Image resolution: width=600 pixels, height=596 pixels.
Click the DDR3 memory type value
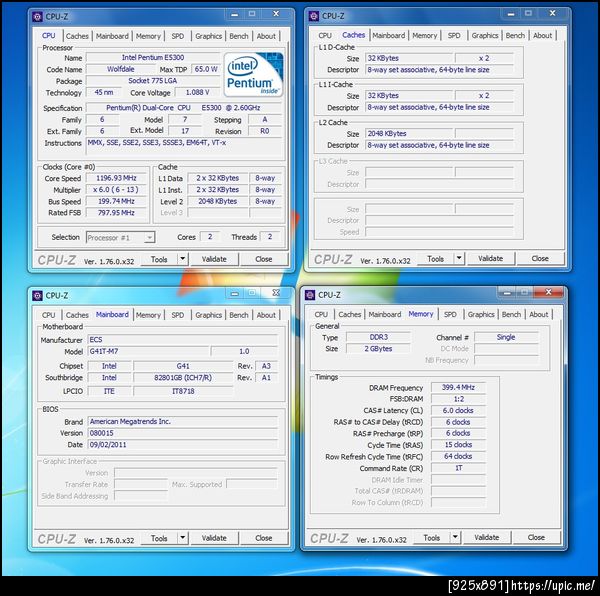378,337
